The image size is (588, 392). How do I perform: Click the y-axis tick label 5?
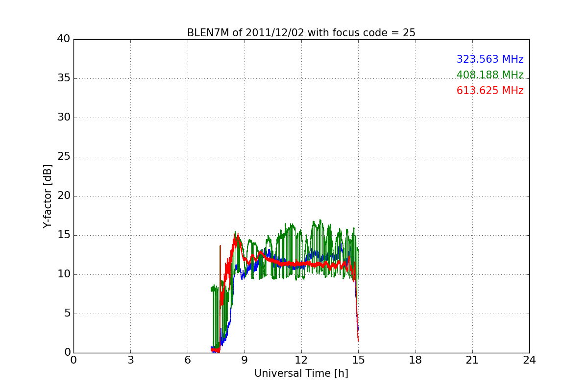(x=67, y=314)
